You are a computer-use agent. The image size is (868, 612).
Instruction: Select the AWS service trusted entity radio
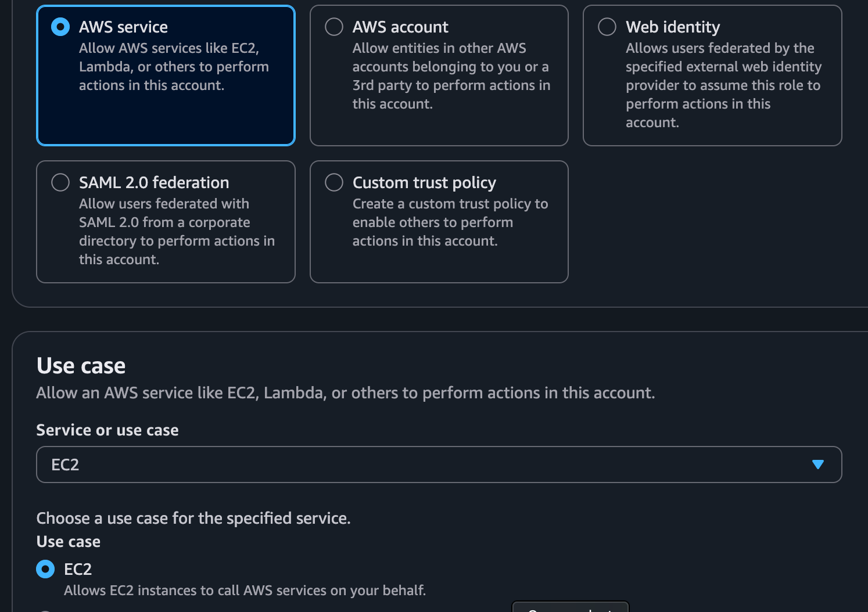[x=60, y=27]
